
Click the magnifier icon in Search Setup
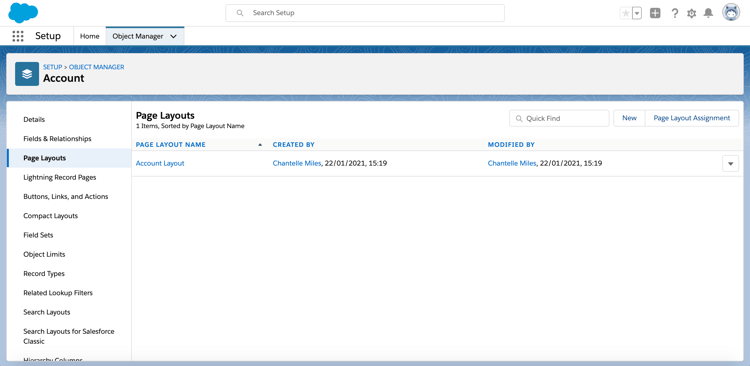point(240,13)
